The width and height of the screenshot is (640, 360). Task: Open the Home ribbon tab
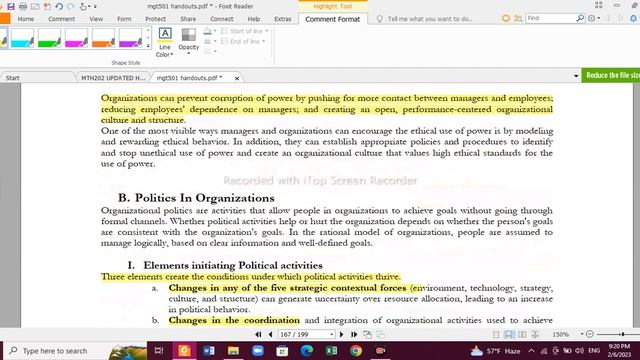point(26,19)
